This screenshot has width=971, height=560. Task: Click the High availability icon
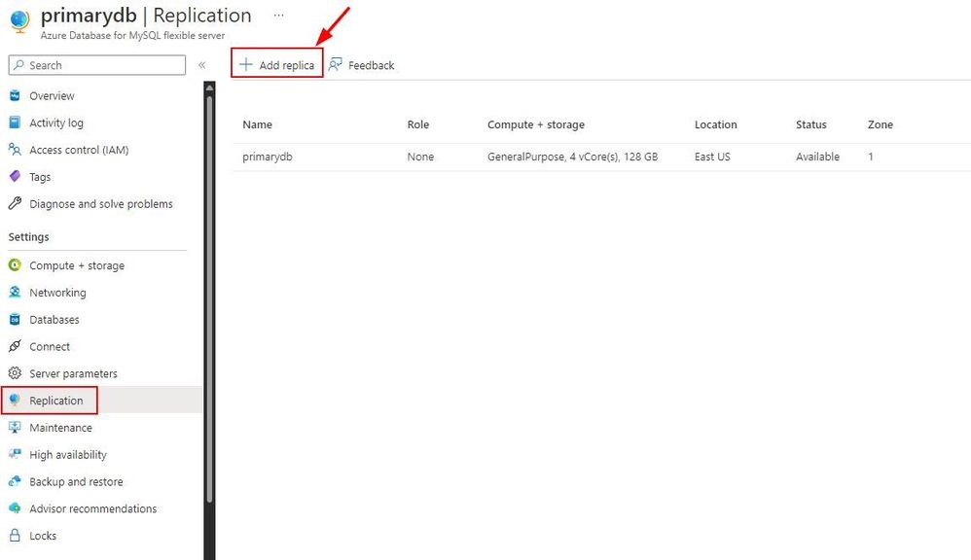pos(15,454)
